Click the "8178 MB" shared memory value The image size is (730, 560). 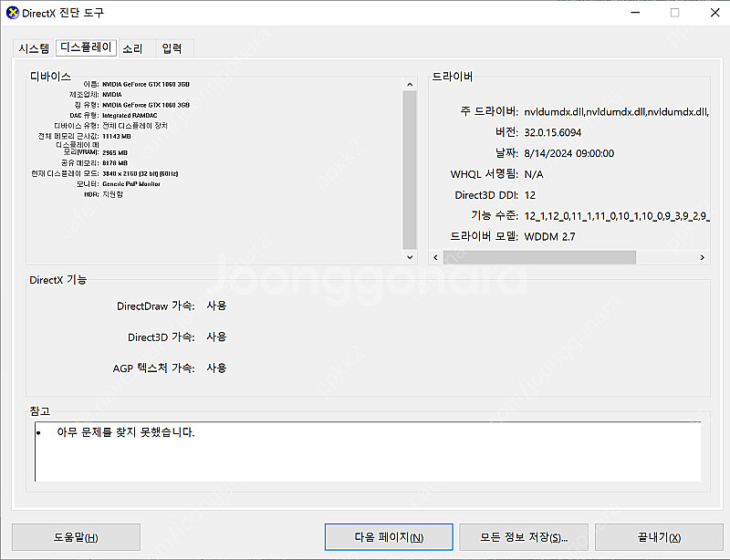(115, 163)
